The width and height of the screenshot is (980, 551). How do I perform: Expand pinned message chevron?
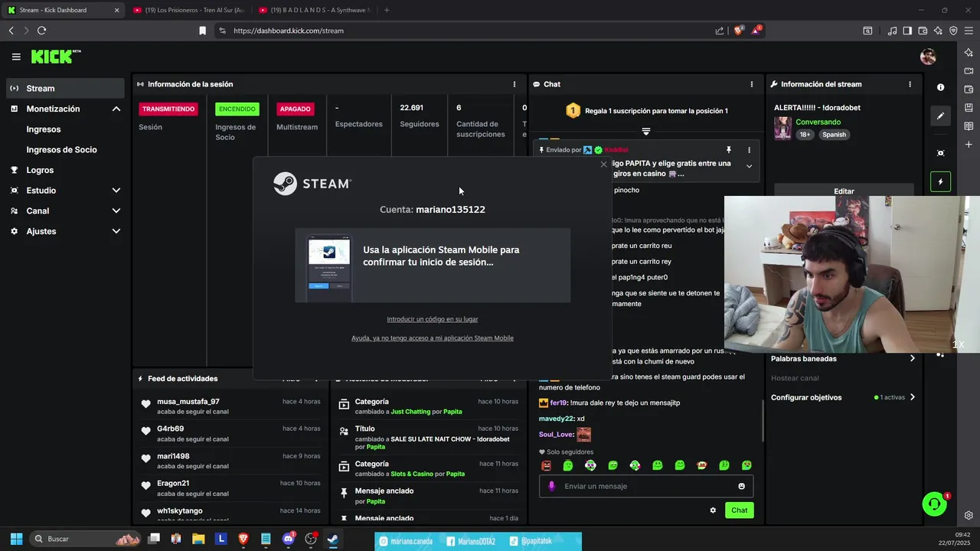click(x=749, y=166)
